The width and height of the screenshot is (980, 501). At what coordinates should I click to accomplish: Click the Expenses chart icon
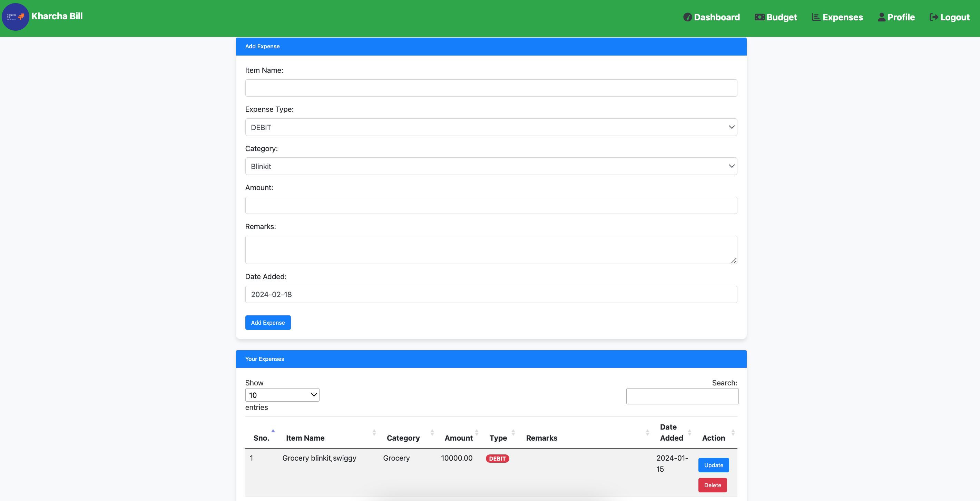pyautogui.click(x=816, y=17)
